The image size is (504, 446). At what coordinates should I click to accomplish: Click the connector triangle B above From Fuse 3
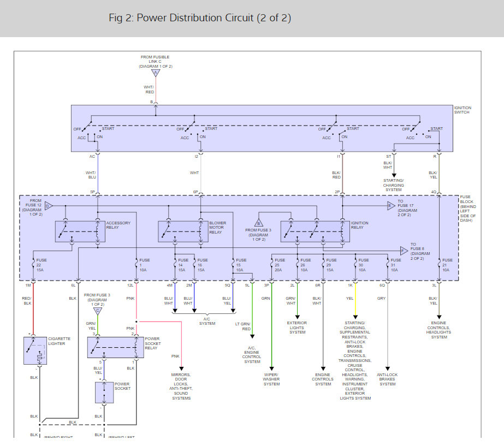259,223
